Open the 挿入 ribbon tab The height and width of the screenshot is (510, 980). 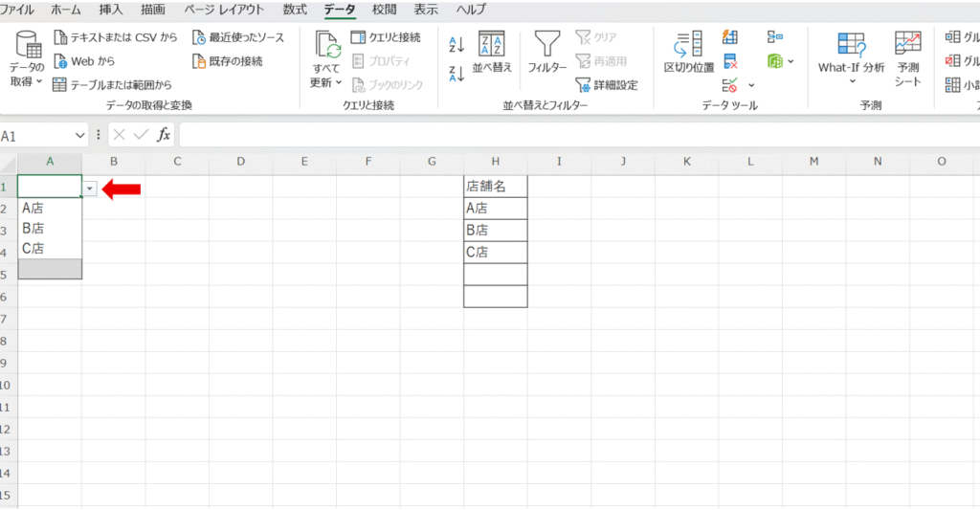[111, 10]
